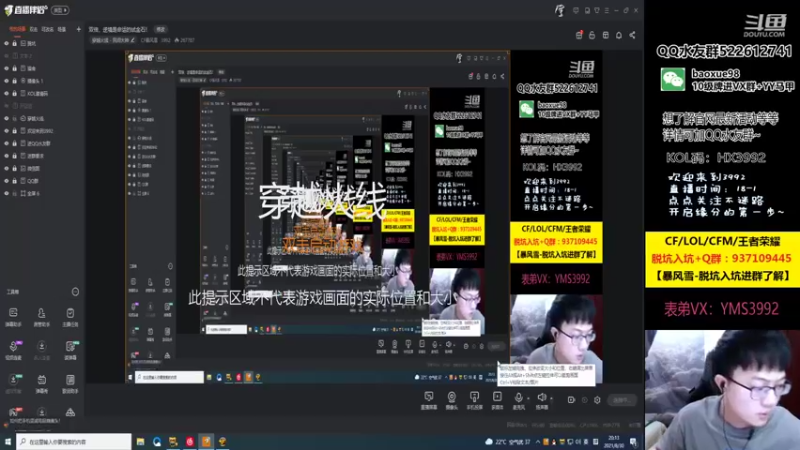Screen dimensions: 800x450
Task: Add a media source from bottom bar
Action: (x=497, y=400)
